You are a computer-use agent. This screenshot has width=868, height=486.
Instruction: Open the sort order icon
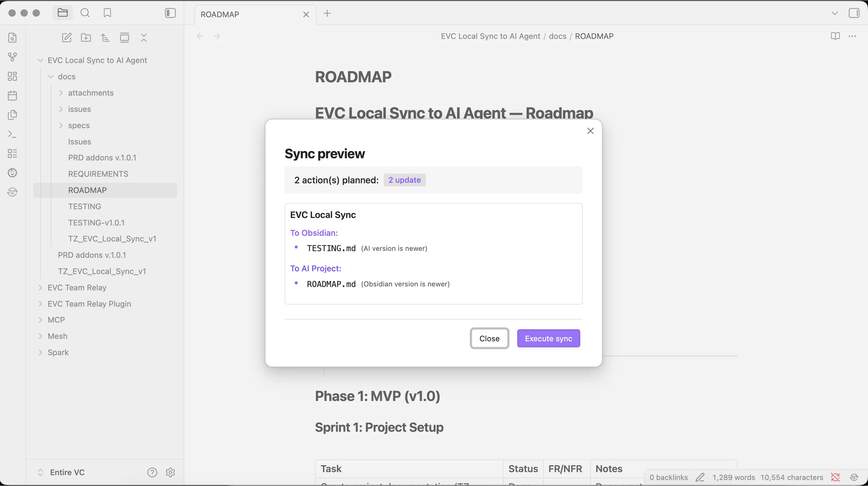pyautogui.click(x=105, y=38)
